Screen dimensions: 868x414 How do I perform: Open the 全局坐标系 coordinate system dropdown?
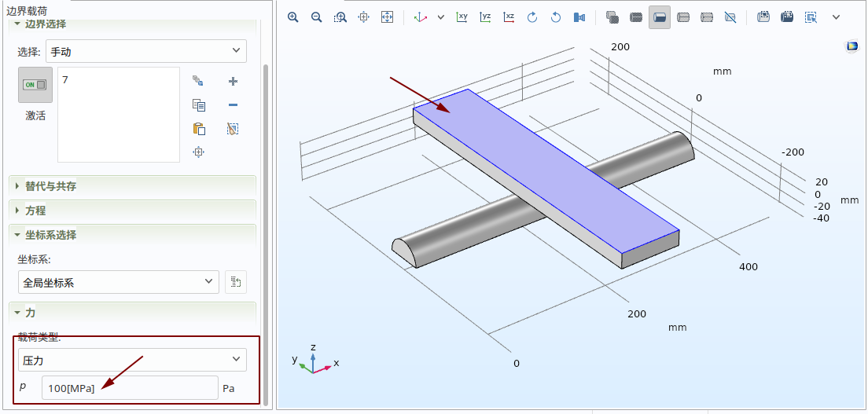(119, 282)
